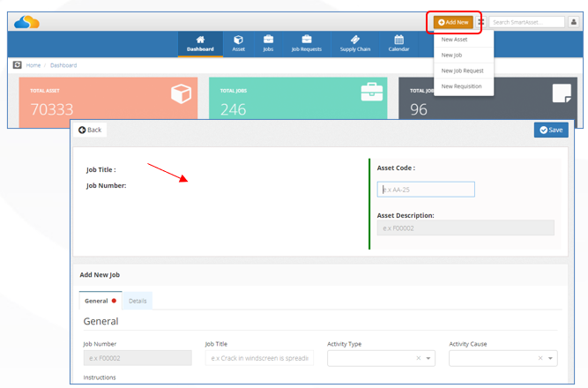Click the icon next to Add New

(x=480, y=22)
